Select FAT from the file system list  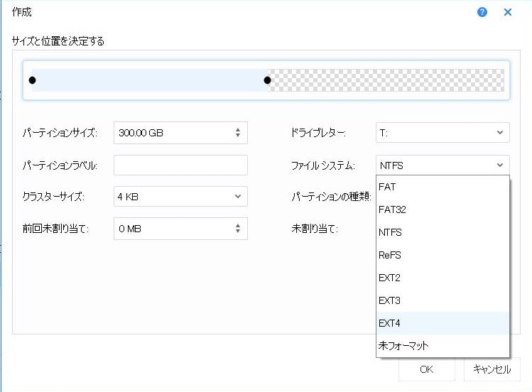(443, 187)
